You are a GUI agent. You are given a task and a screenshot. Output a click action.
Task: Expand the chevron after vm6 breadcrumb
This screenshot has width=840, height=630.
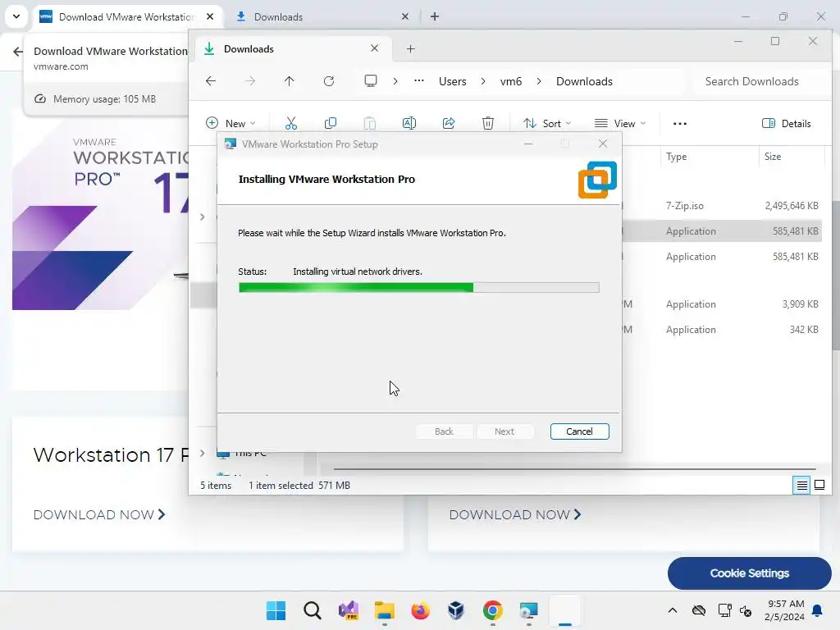point(539,81)
